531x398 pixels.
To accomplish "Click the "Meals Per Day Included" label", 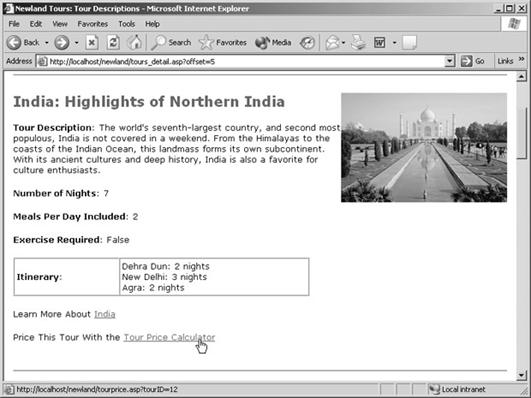I will click(69, 217).
